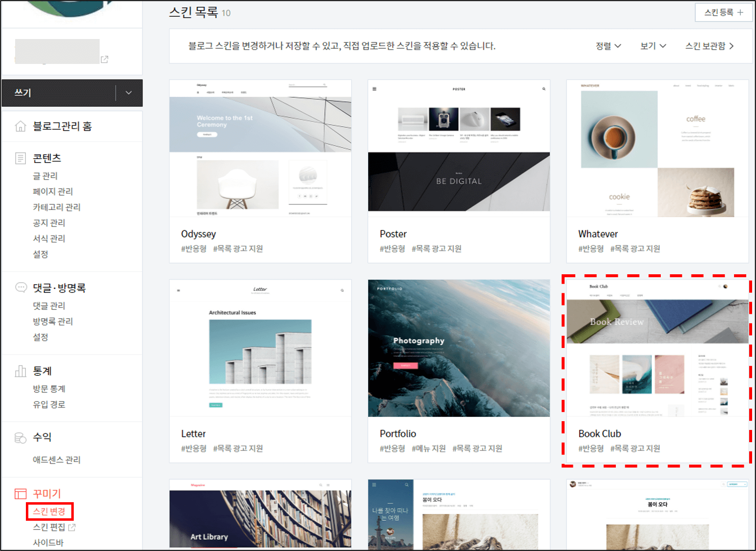This screenshot has height=551, width=756.
Task: Open 스킨 보관함
Action: [709, 45]
